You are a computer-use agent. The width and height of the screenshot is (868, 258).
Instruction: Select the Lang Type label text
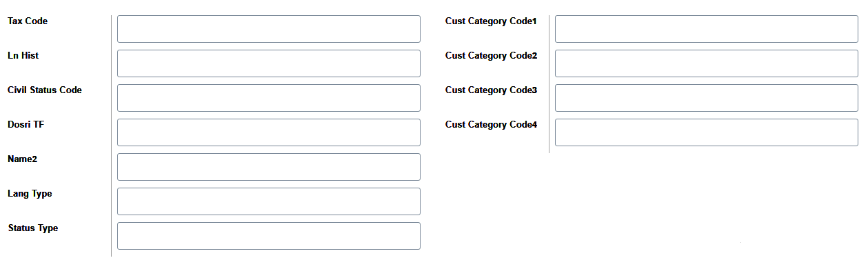coord(30,194)
